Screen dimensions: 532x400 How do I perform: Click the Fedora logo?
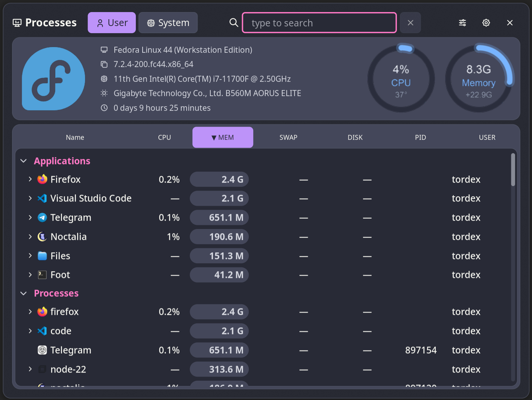[x=53, y=79]
